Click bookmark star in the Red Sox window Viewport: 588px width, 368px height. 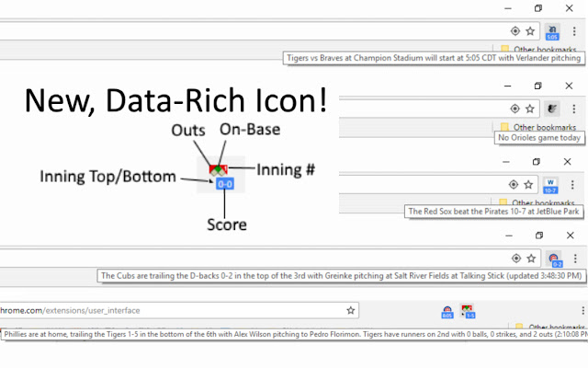tap(528, 184)
